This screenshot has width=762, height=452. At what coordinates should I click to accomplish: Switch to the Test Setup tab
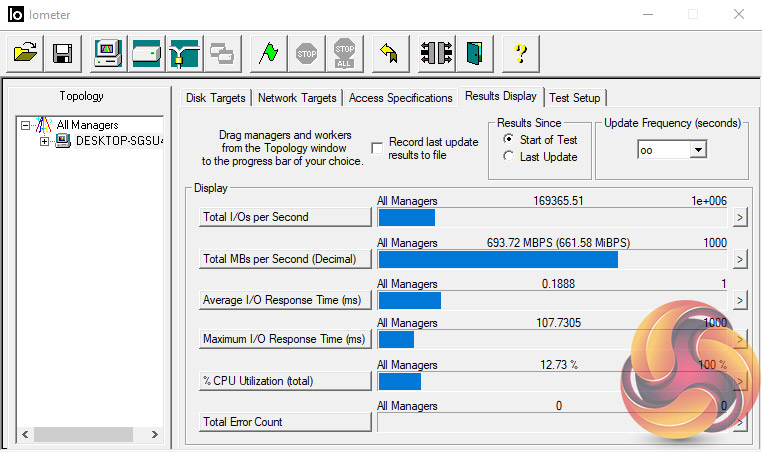click(575, 98)
